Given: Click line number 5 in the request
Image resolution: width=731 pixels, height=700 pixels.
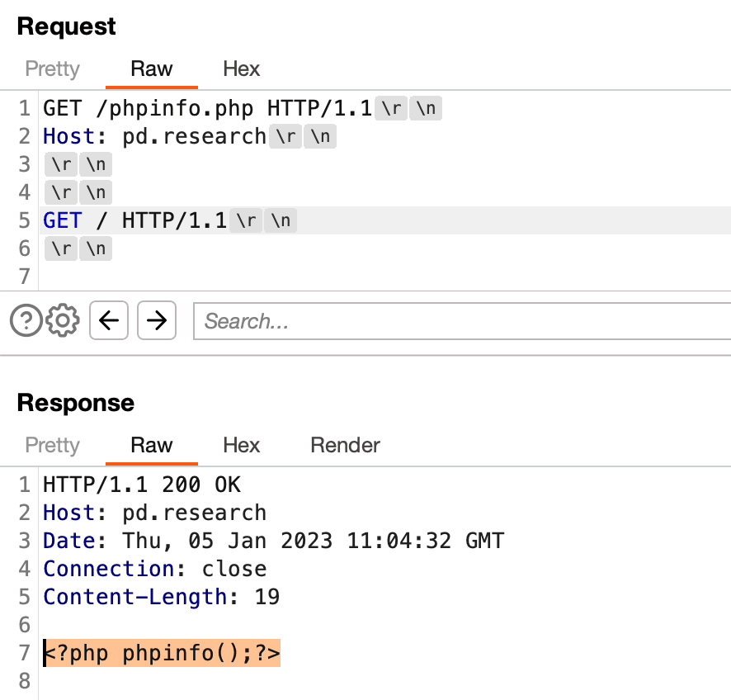Looking at the screenshot, I should pyautogui.click(x=24, y=220).
